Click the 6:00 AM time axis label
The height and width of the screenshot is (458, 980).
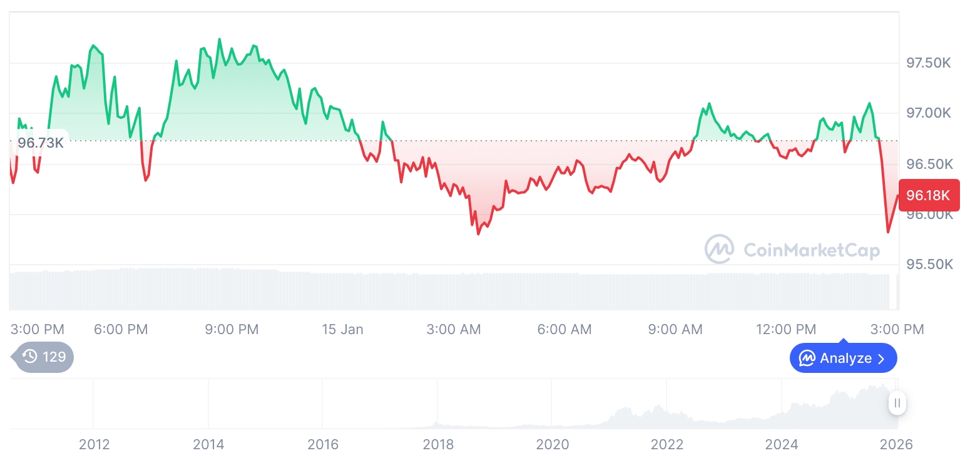click(564, 329)
